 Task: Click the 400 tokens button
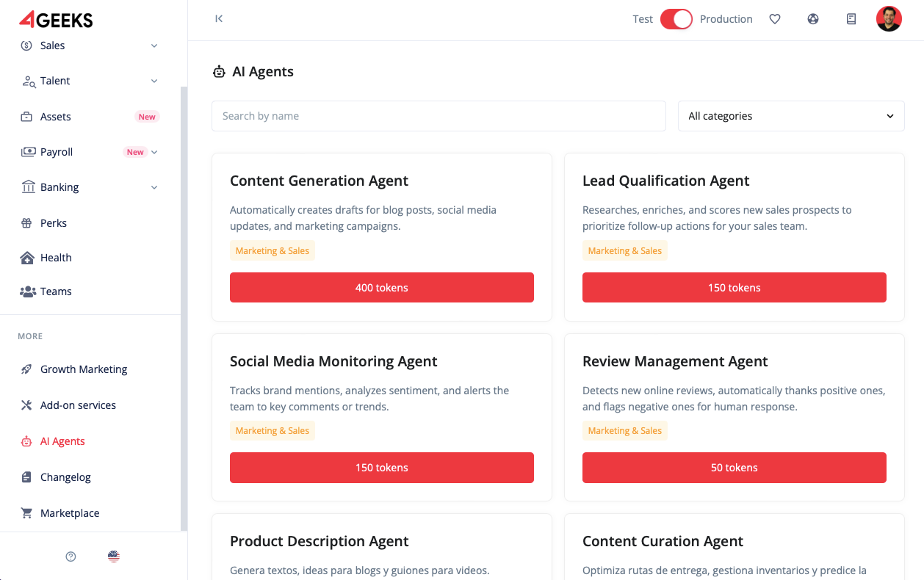click(382, 288)
